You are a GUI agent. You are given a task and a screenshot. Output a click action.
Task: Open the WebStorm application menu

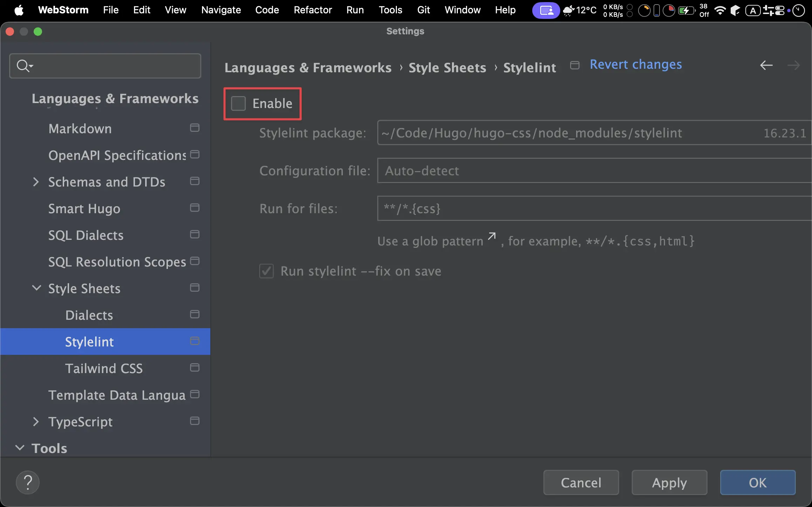[63, 10]
